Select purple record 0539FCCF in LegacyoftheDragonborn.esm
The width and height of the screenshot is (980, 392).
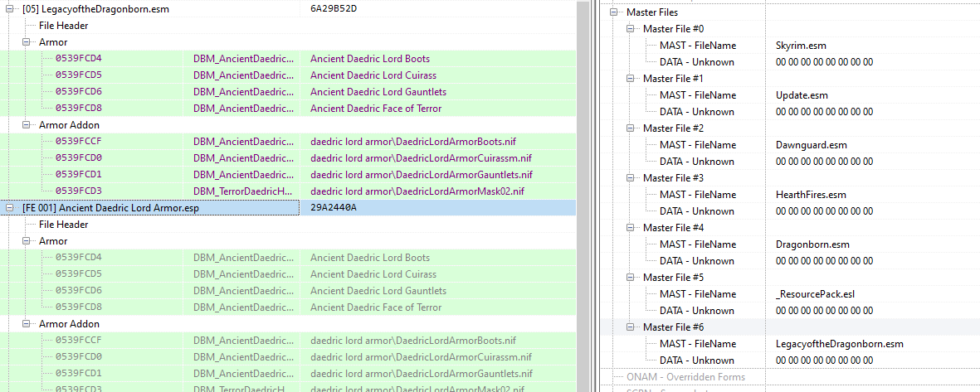[x=79, y=142]
